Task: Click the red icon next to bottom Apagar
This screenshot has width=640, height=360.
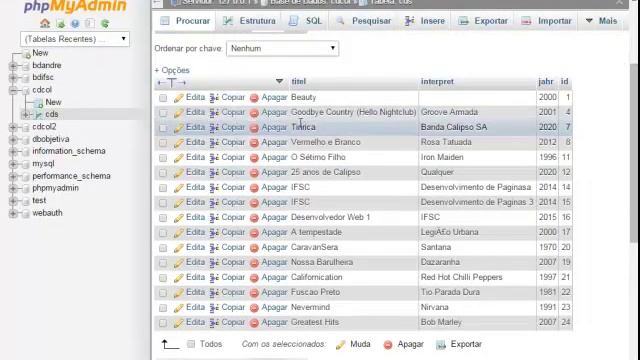Action: point(388,345)
